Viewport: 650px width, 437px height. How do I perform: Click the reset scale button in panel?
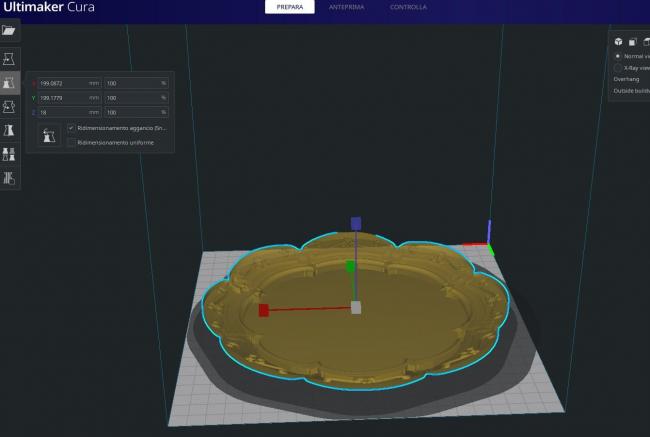click(x=47, y=135)
